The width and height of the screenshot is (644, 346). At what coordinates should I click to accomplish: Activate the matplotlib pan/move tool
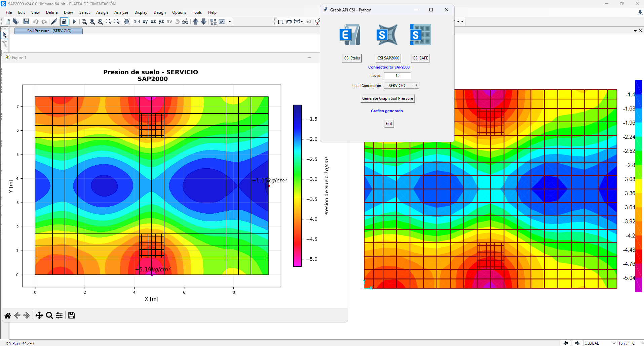pyautogui.click(x=39, y=315)
